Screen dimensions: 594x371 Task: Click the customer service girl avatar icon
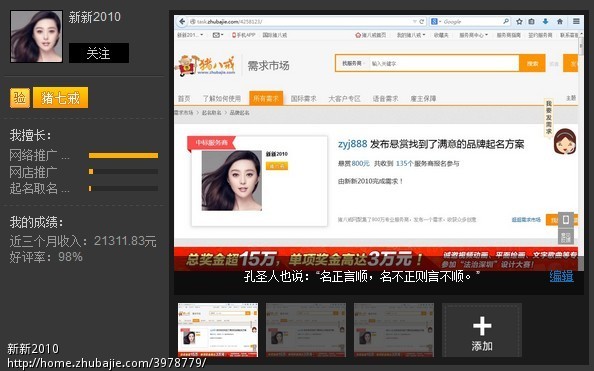click(x=565, y=141)
